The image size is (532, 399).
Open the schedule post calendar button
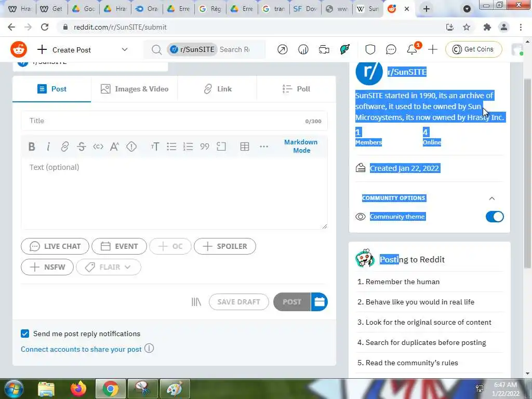pyautogui.click(x=320, y=302)
